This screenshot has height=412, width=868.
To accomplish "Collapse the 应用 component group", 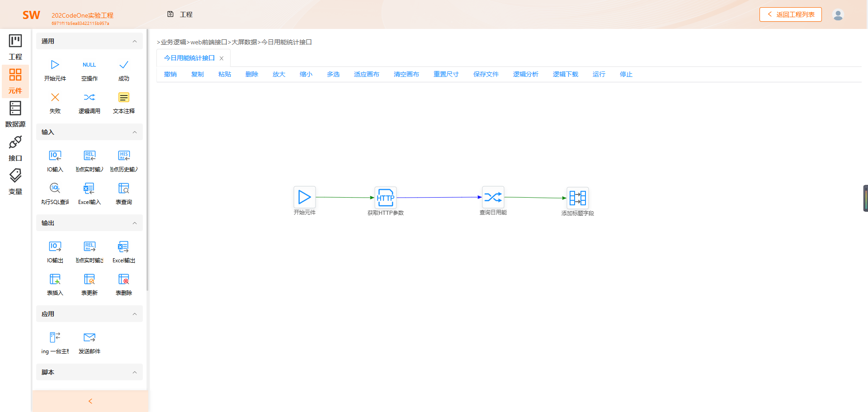I will click(134, 314).
